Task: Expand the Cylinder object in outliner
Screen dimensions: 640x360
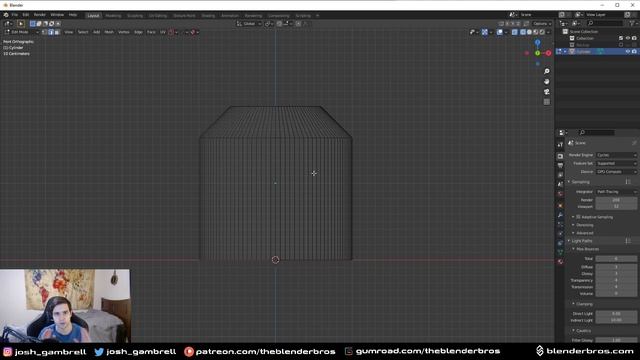Action: pyautogui.click(x=565, y=51)
